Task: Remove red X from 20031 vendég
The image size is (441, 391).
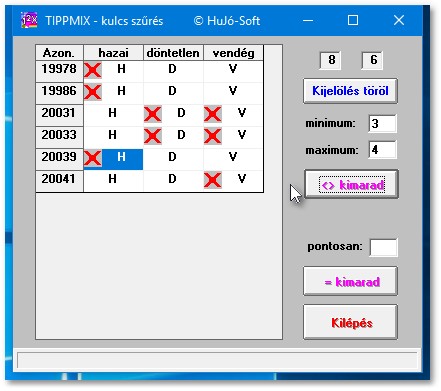Action: point(213,114)
